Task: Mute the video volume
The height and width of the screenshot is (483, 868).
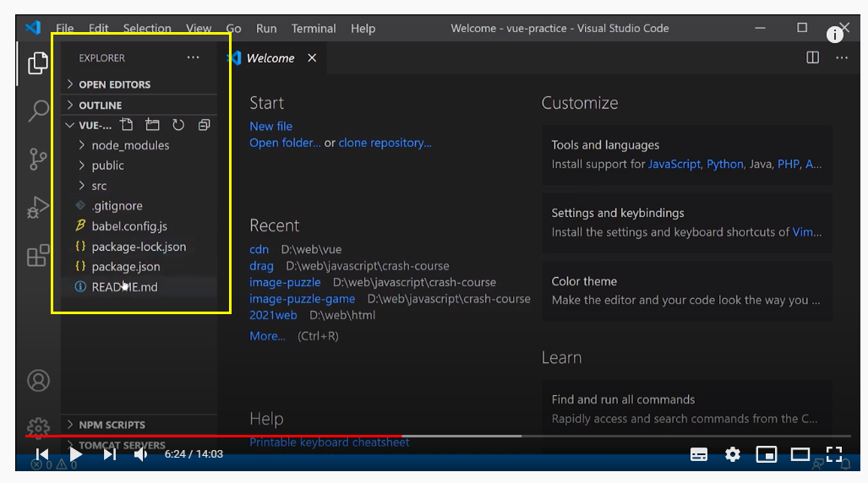Action: coord(140,454)
